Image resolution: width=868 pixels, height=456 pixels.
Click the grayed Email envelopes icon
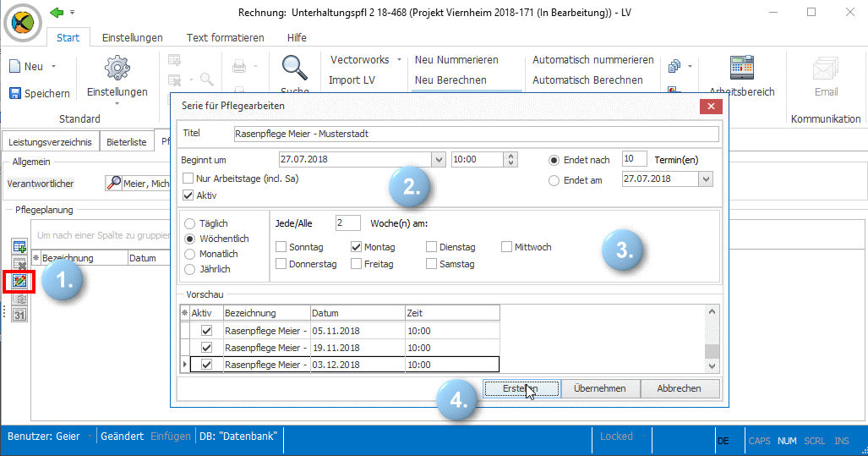[x=826, y=69]
